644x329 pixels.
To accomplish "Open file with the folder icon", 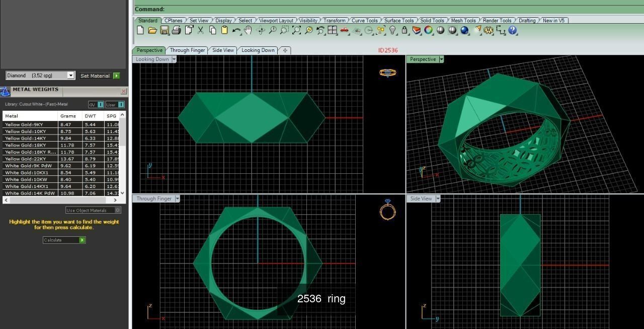I will click(x=152, y=30).
